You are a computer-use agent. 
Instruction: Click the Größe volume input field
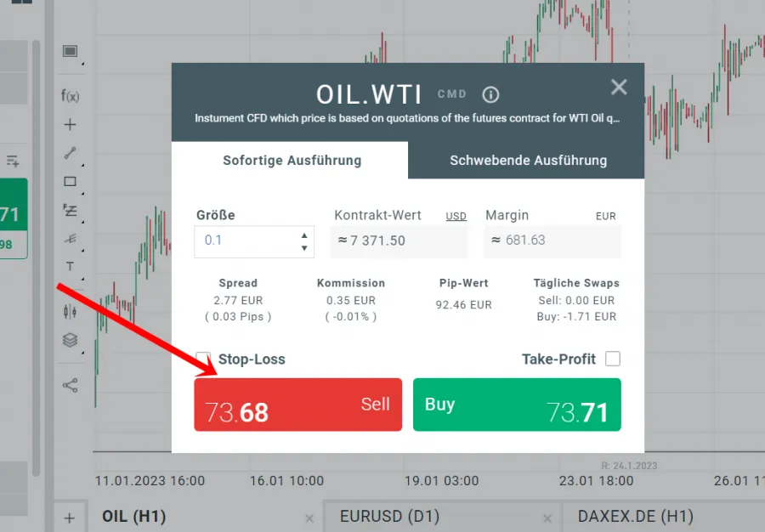[x=246, y=241]
